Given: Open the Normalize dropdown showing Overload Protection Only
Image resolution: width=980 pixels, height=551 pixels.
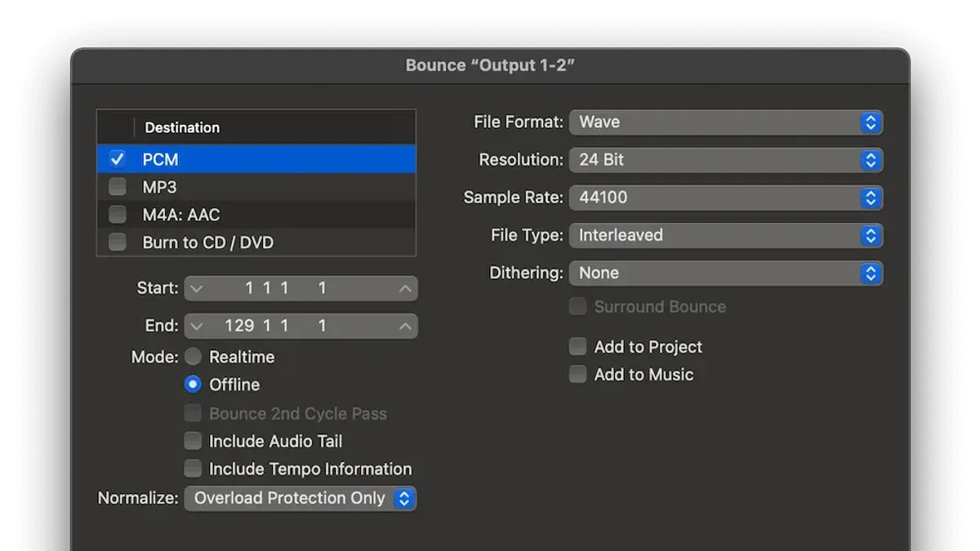Looking at the screenshot, I should 301,498.
